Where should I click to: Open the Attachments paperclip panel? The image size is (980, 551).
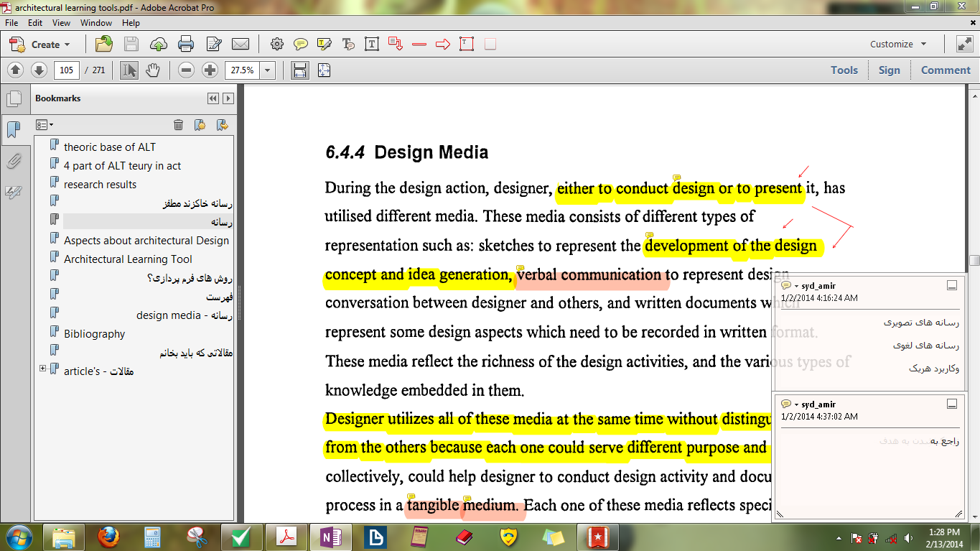(x=14, y=161)
